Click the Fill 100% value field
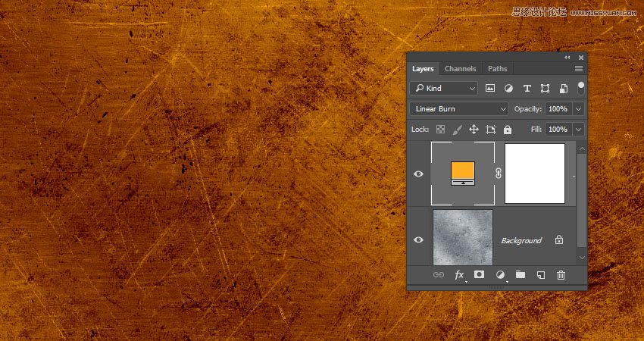The height and width of the screenshot is (341, 644). (x=558, y=130)
